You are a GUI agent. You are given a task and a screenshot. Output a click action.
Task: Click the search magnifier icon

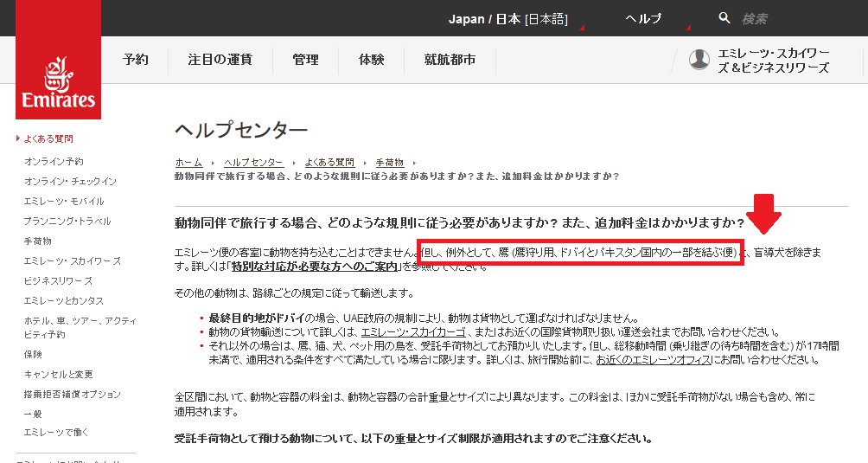point(724,18)
